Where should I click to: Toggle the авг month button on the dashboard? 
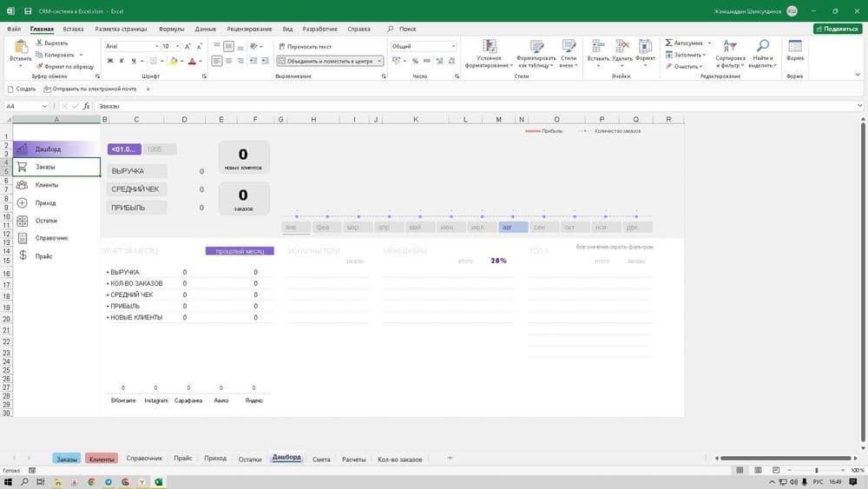[513, 227]
